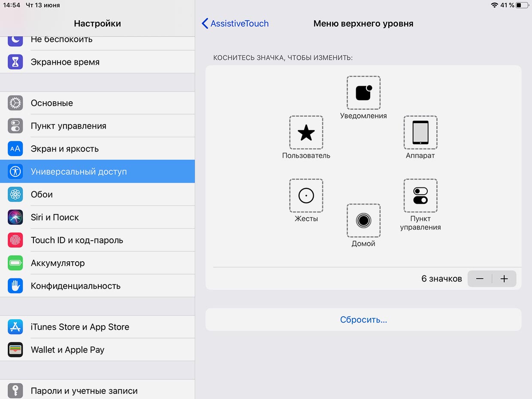Image resolution: width=532 pixels, height=399 pixels.
Task: Tap the Пользователь star icon
Action: point(306,133)
